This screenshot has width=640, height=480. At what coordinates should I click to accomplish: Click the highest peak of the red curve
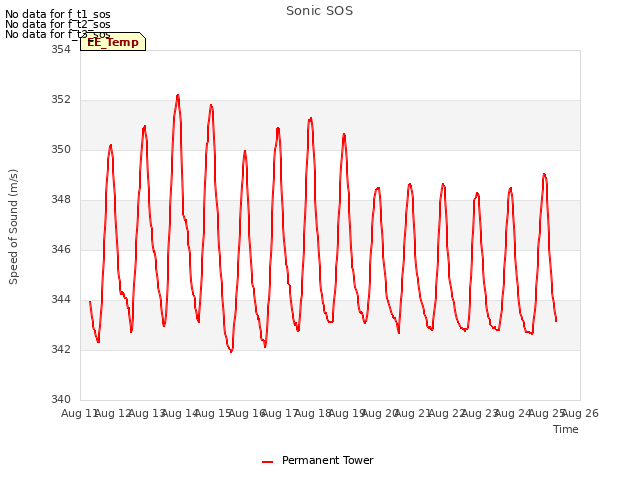pos(178,95)
